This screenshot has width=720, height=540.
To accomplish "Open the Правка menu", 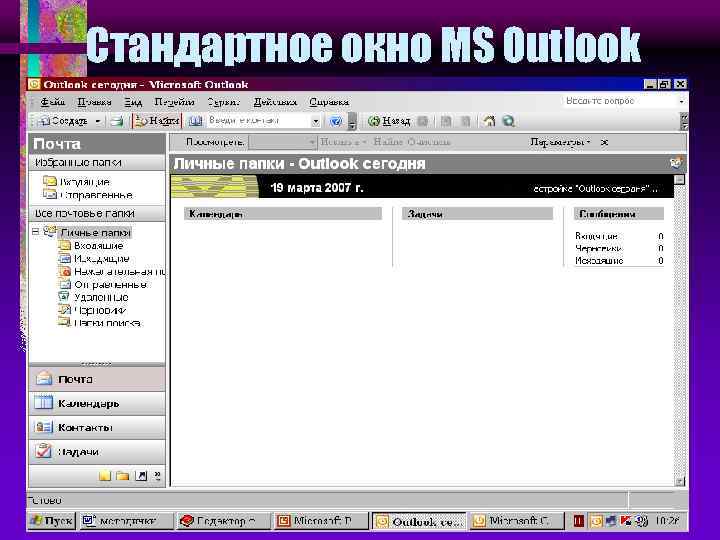I will 94,102.
